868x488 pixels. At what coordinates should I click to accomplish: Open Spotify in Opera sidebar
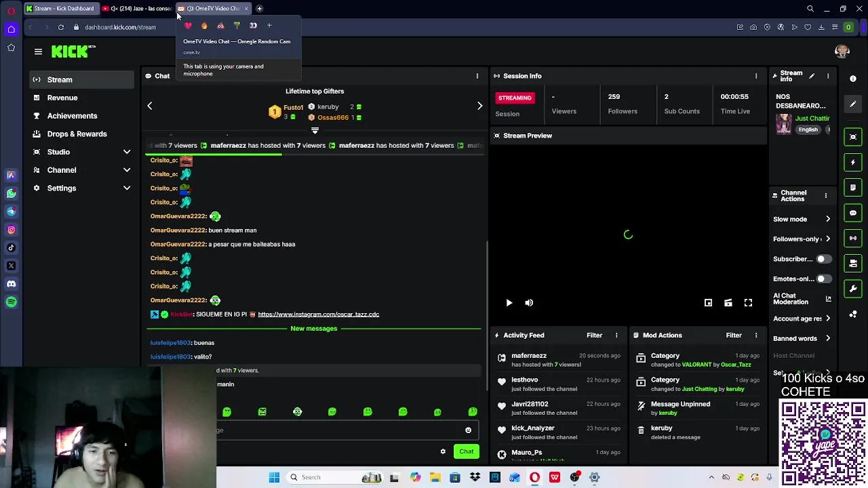[x=12, y=302]
